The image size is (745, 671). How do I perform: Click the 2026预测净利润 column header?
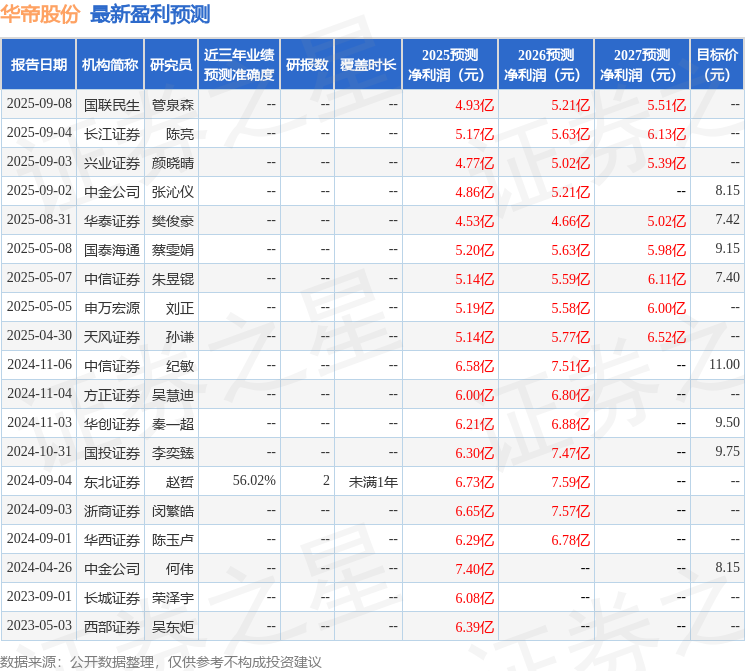[x=546, y=65]
